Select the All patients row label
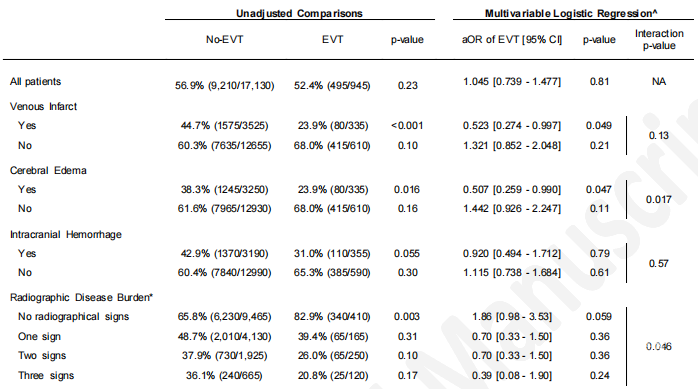Image resolution: width=698 pixels, height=389 pixels. [36, 81]
